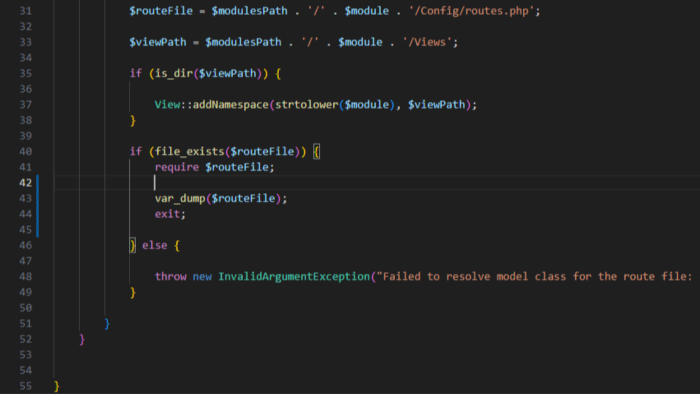This screenshot has width=700, height=394.
Task: Click line number 42 in the gutter
Action: tap(25, 182)
